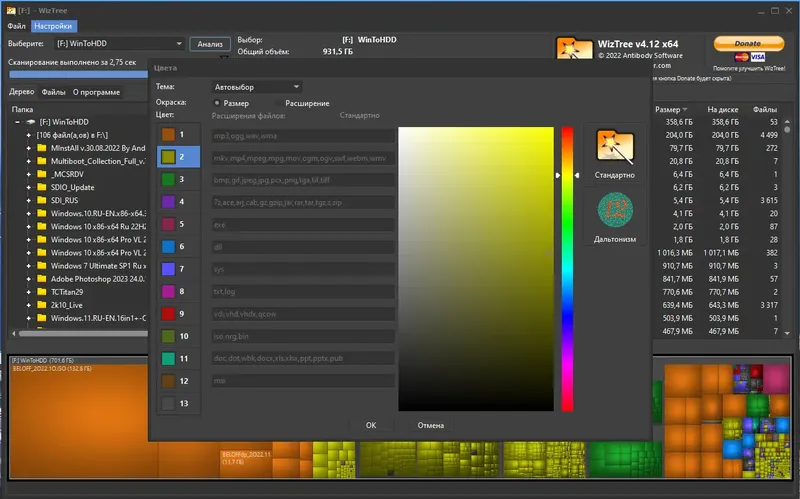
Task: Open the Тема Автовыбор dropdown
Action: click(257, 87)
